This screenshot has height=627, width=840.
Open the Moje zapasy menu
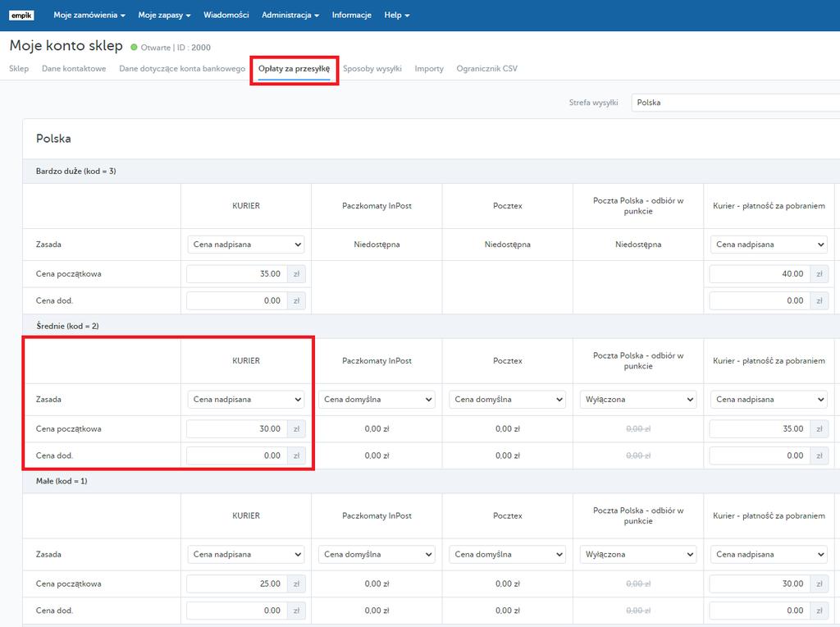pos(164,15)
